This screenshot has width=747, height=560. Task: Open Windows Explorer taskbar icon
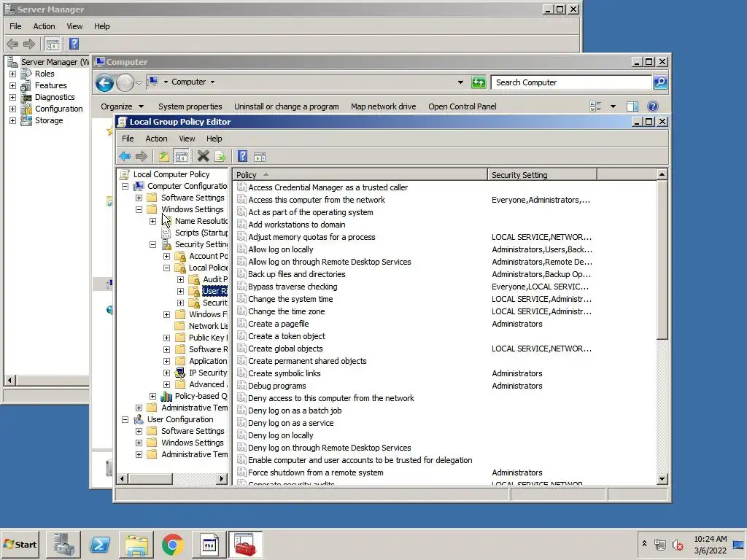(136, 544)
